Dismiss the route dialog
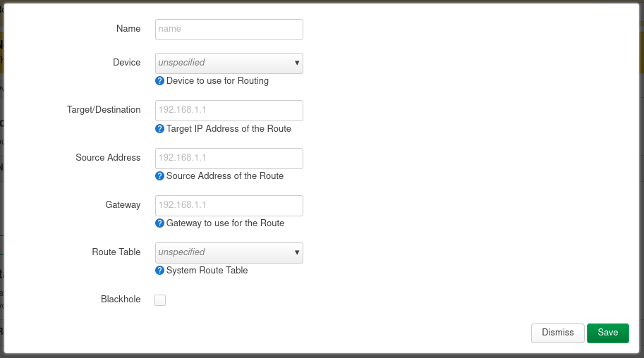The height and width of the screenshot is (358, 644). coord(558,333)
